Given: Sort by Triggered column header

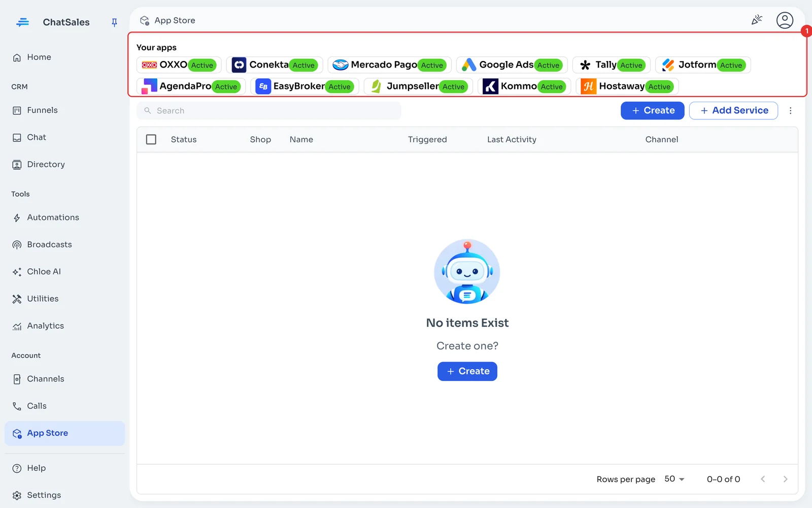Looking at the screenshot, I should (427, 140).
